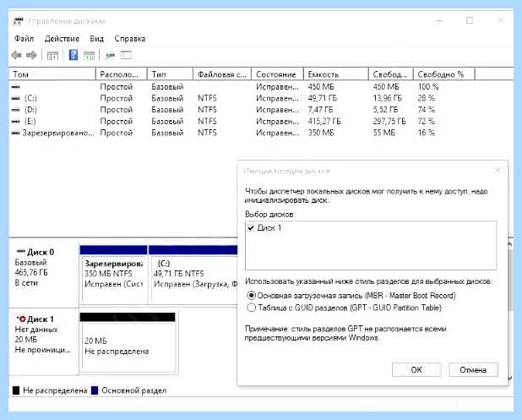
Task: Open Help via blue question-mark icon
Action: pos(73,55)
